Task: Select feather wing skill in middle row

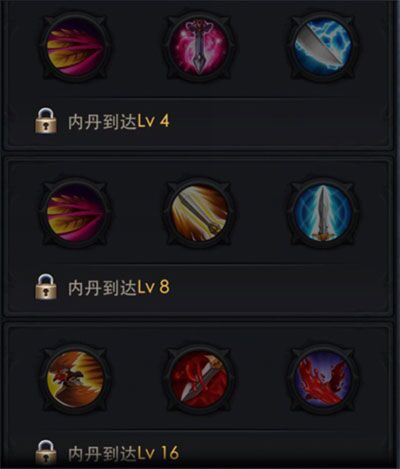Action: pos(76,213)
